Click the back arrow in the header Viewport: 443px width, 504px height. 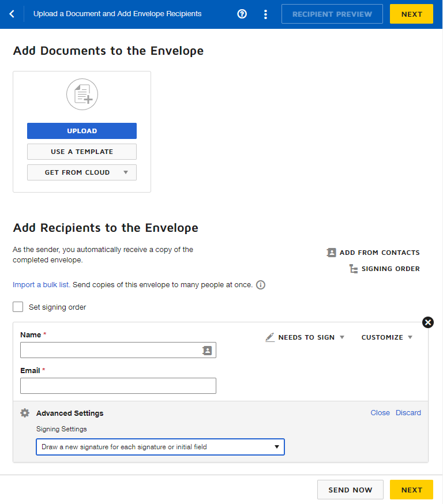[x=12, y=13]
